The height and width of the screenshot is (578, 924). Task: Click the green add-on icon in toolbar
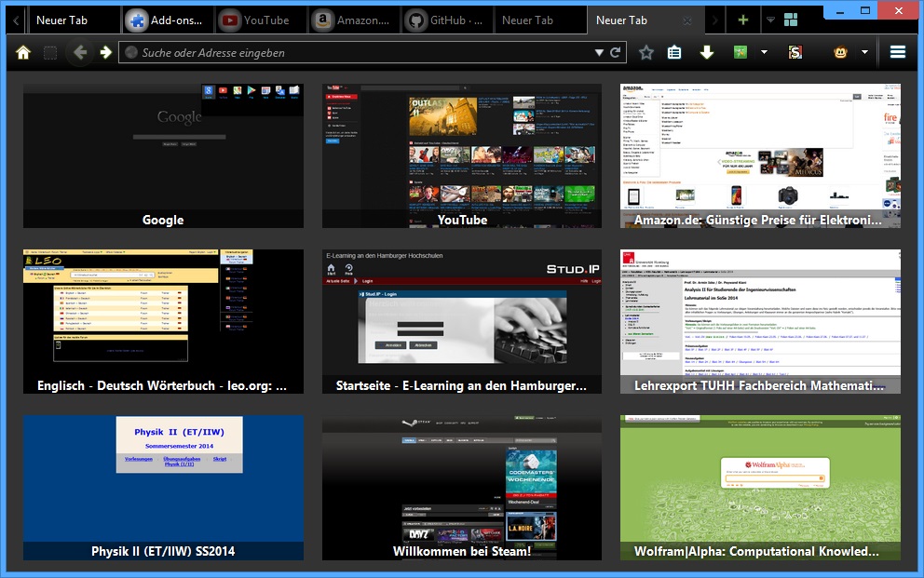pos(741,52)
